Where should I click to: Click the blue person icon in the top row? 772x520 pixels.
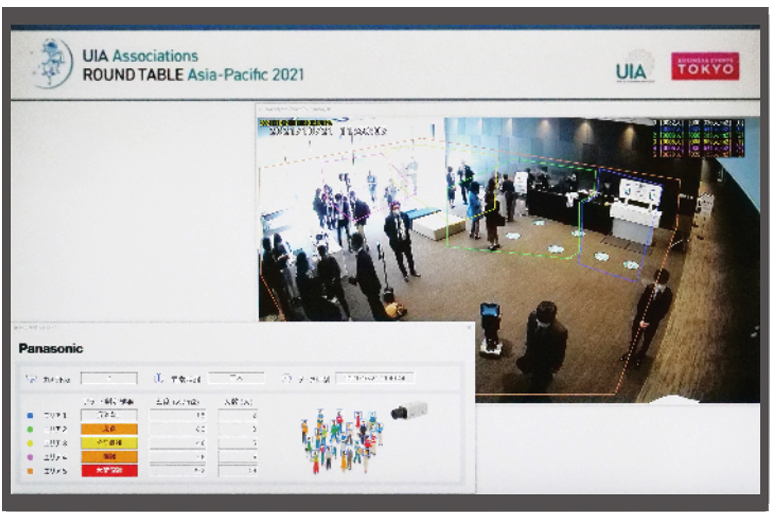158,379
